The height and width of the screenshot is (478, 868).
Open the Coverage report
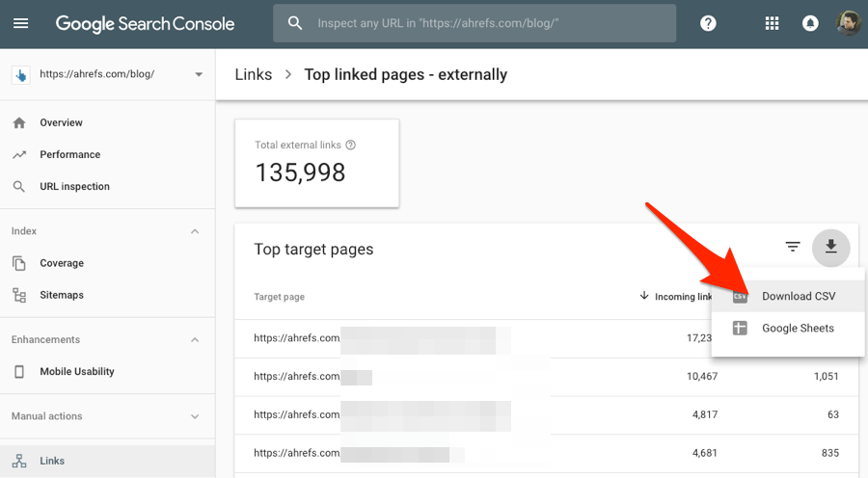[62, 263]
